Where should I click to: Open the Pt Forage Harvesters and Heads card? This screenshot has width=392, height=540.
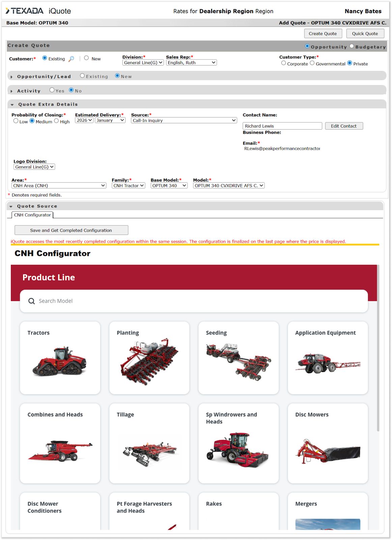pyautogui.click(x=149, y=511)
